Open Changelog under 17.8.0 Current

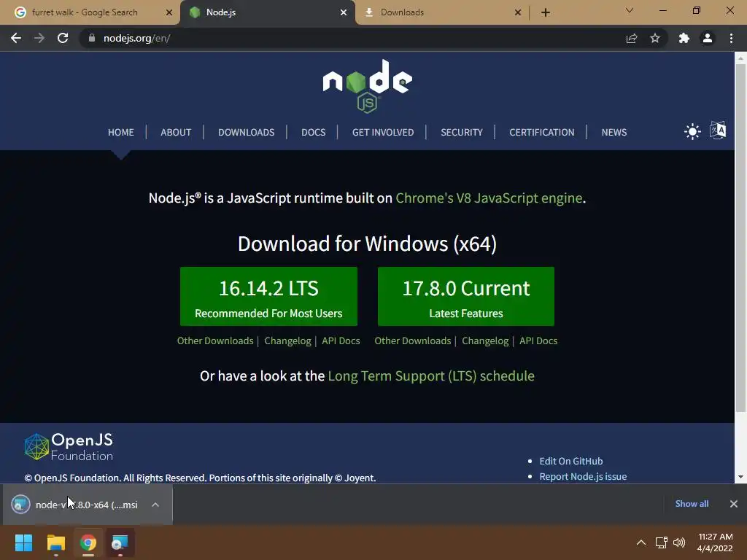(x=485, y=341)
